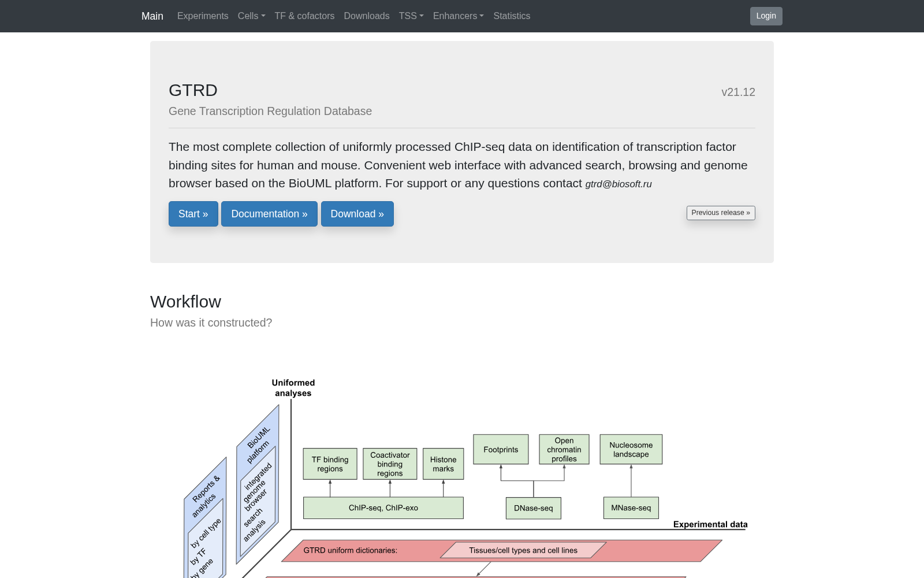Open the Statistics page

click(512, 16)
